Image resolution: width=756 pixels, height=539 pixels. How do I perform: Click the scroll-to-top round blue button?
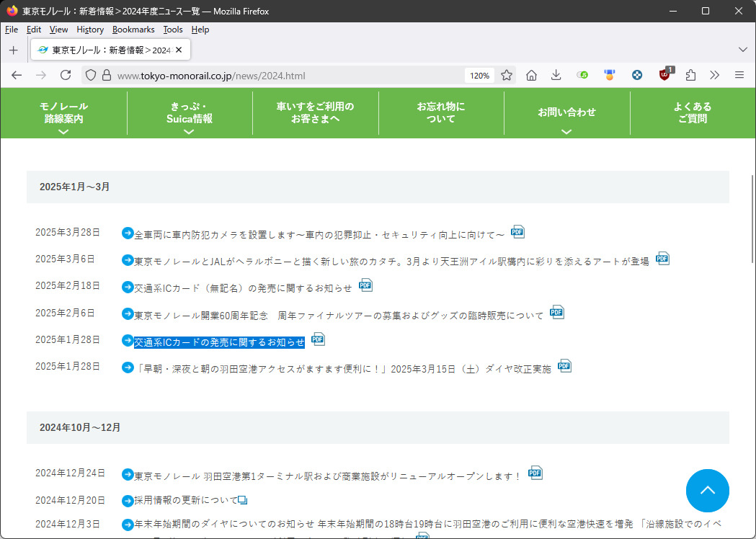click(x=707, y=490)
